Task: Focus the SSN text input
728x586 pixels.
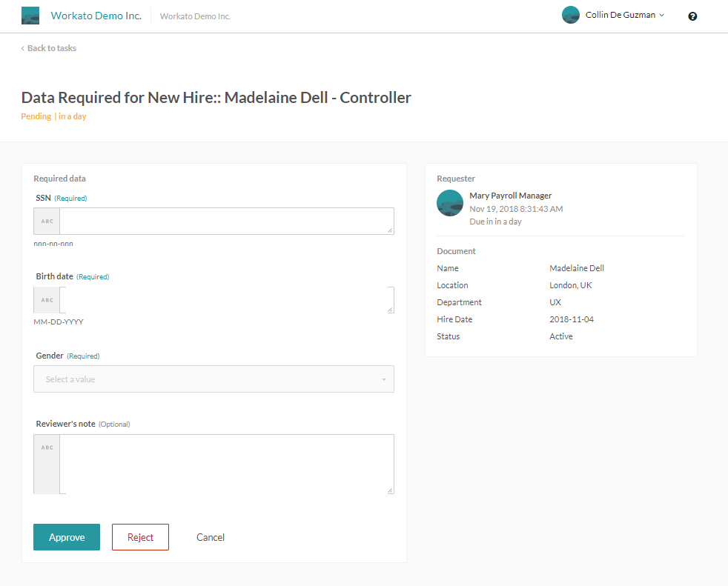Action: 226,221
